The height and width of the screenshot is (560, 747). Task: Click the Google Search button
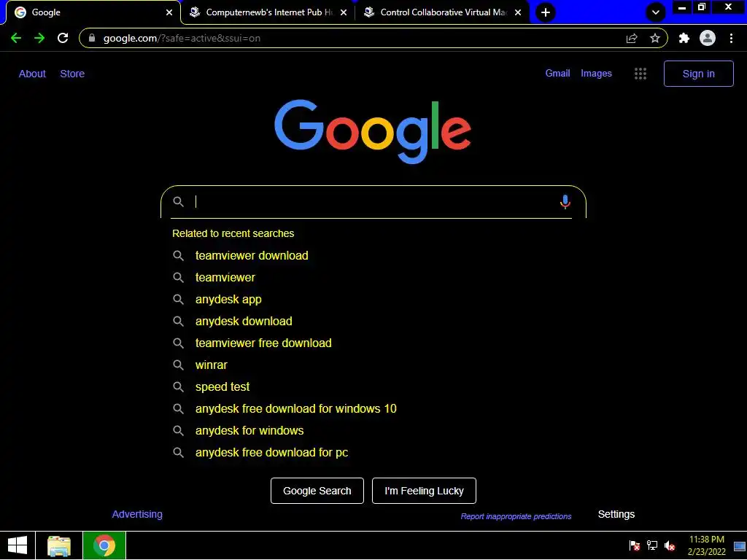tap(317, 491)
